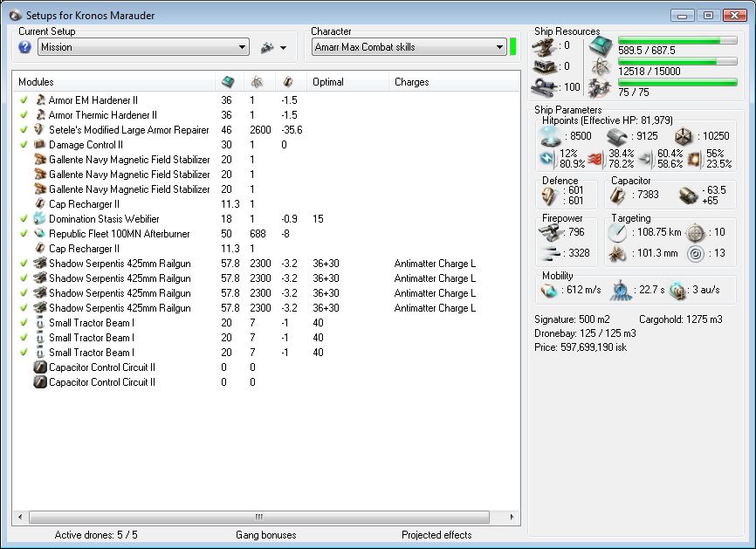Click the Armor EM Hardener II module icon
This screenshot has width=756, height=549.
40,100
